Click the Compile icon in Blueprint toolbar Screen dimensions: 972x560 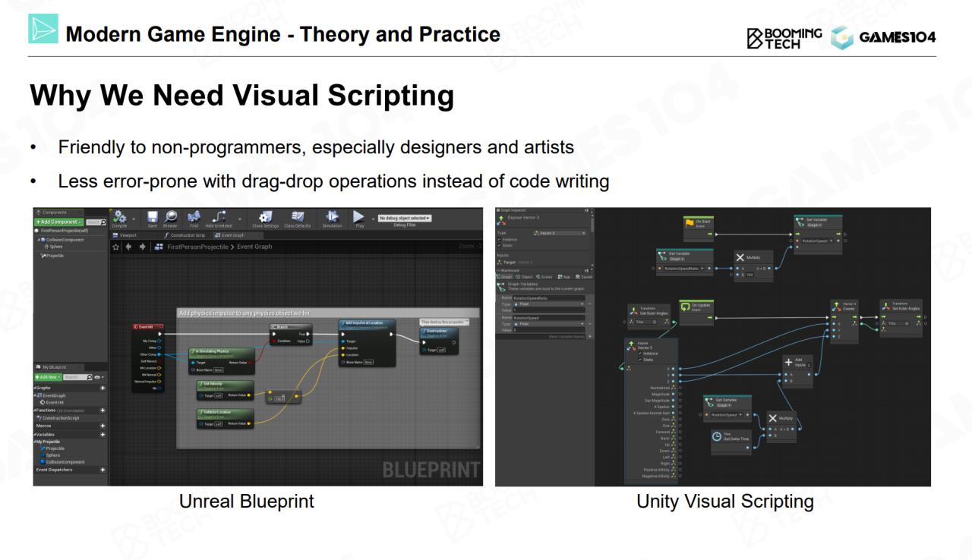pyautogui.click(x=119, y=218)
